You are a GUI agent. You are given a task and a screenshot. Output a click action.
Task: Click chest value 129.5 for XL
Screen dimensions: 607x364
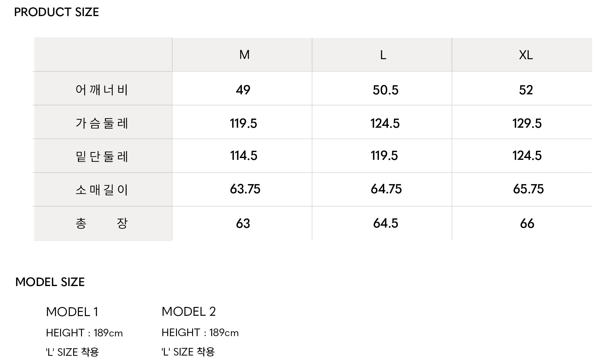tap(527, 123)
